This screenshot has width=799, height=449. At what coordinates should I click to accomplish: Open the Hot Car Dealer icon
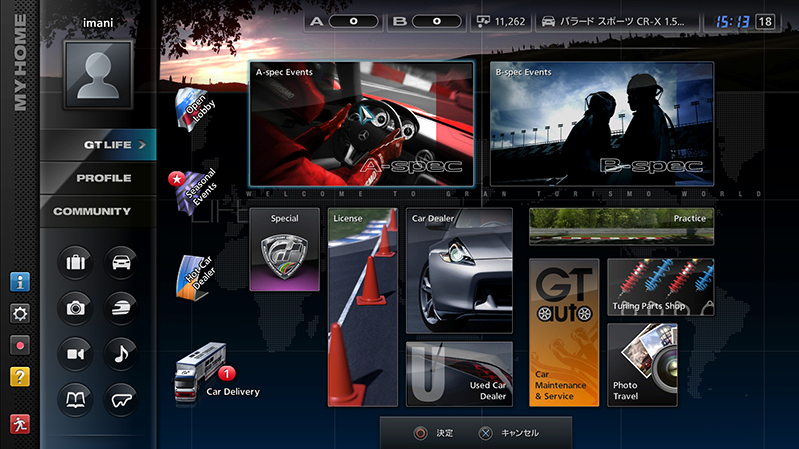click(196, 278)
